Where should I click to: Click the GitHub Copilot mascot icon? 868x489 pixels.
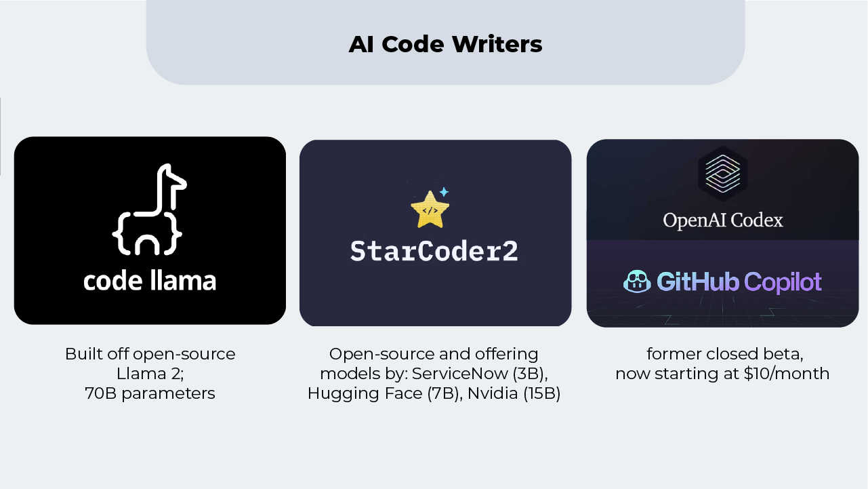[x=637, y=281]
